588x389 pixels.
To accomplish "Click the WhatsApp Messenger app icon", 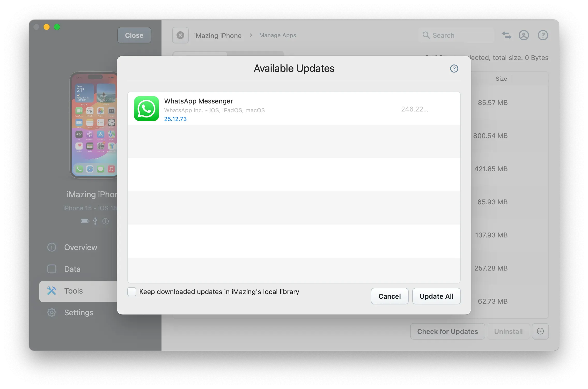I will [x=146, y=109].
